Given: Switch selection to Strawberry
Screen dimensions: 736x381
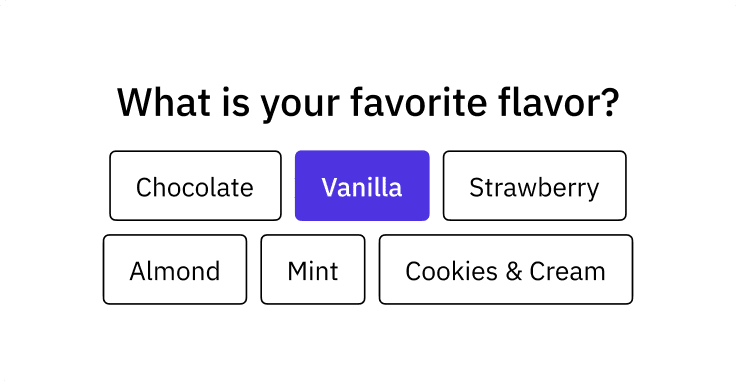Looking at the screenshot, I should point(534,185).
